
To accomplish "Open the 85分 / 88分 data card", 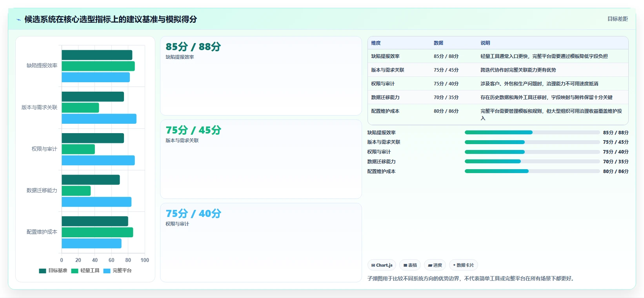I will (x=261, y=76).
